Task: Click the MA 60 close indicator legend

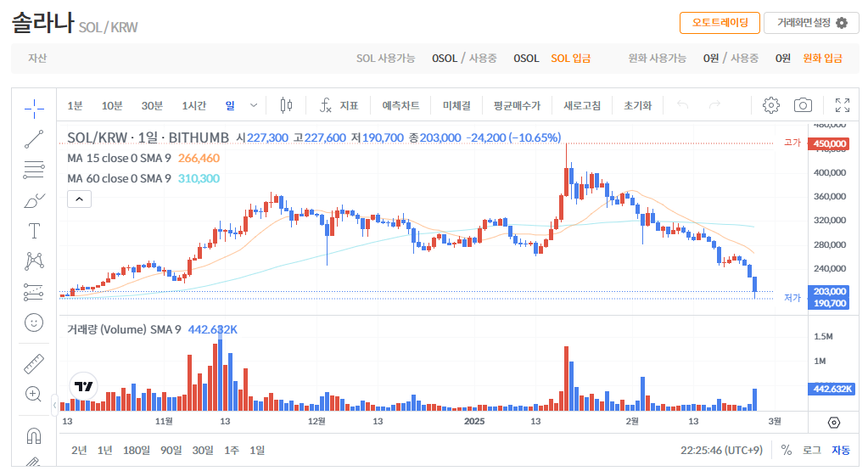Action: click(x=119, y=179)
